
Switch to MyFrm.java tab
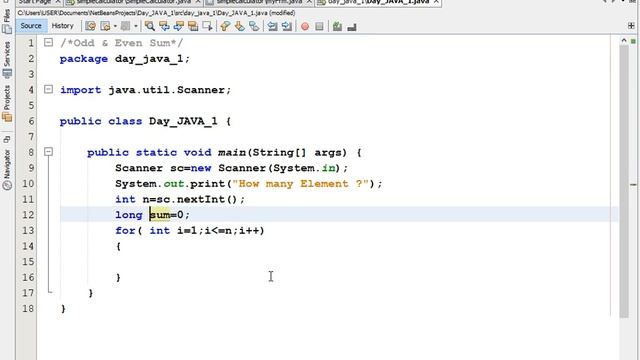pyautogui.click(x=259, y=2)
